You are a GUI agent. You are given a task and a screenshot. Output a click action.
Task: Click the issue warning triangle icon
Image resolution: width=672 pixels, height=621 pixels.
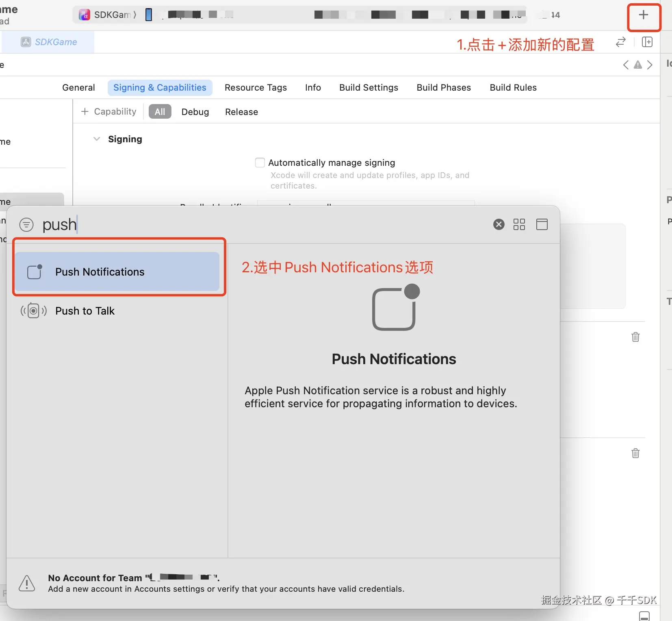point(638,65)
